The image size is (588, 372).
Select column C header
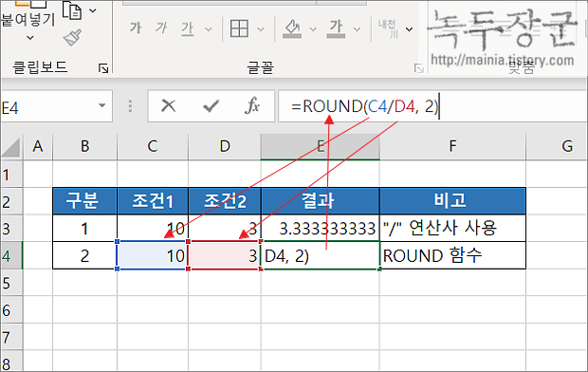pos(153,147)
